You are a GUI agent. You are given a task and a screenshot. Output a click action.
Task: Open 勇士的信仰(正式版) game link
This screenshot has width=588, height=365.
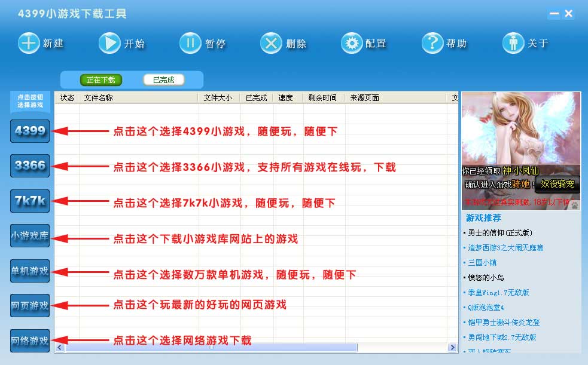point(500,233)
